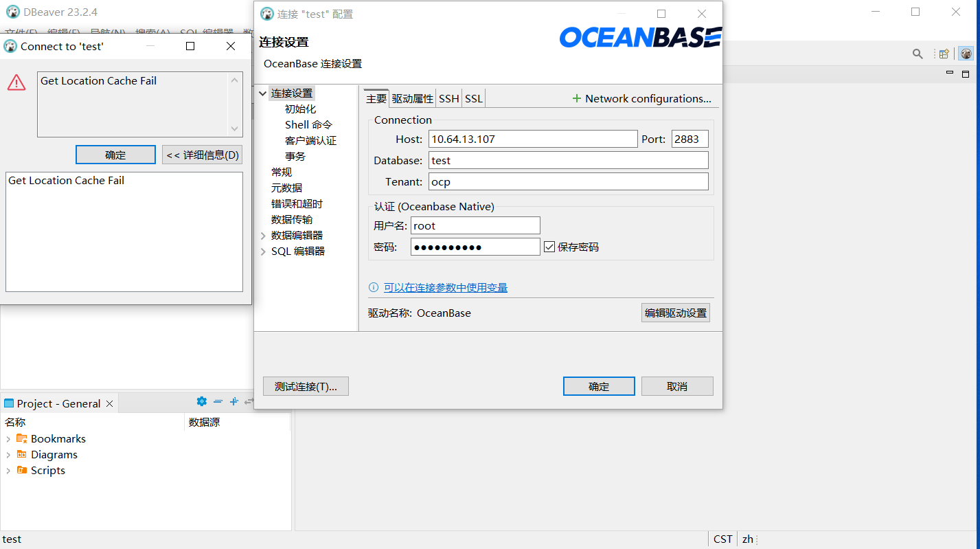980x549 pixels.
Task: Click the Database input field
Action: pyautogui.click(x=568, y=160)
